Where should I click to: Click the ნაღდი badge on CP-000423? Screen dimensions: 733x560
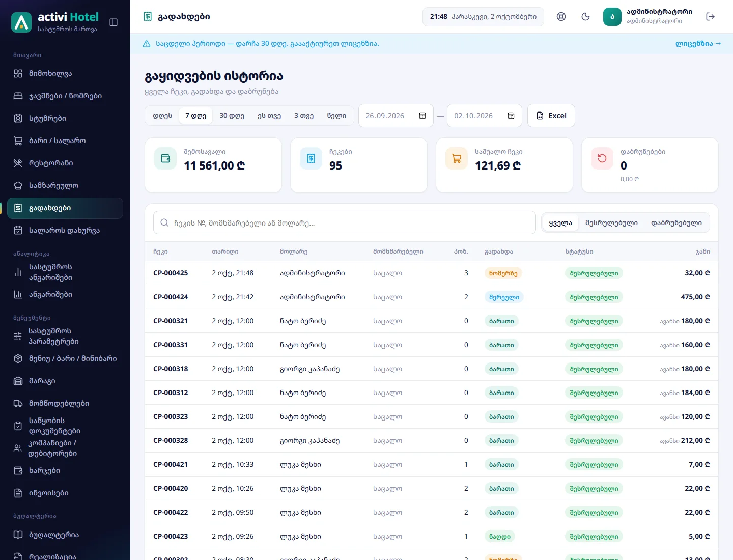(x=499, y=537)
